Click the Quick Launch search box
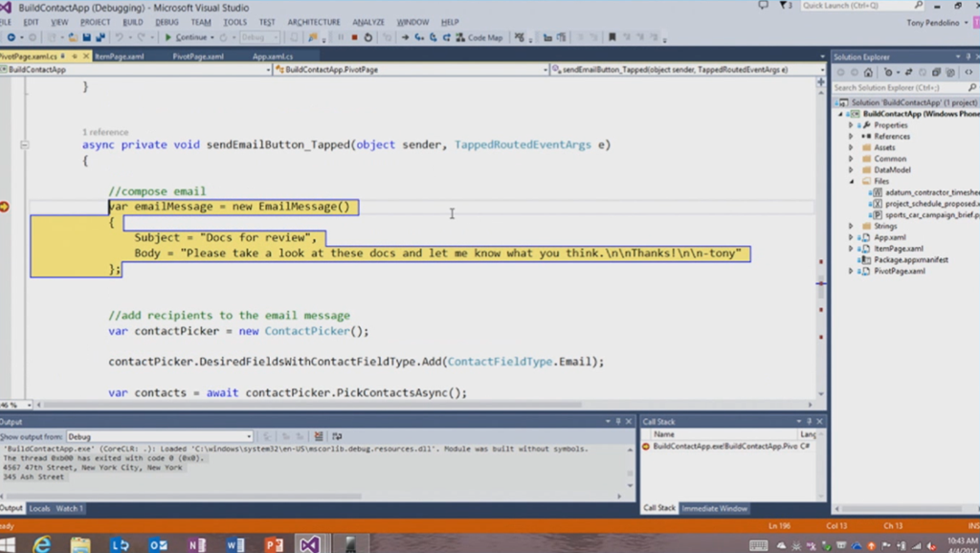980x553 pixels. tap(862, 6)
